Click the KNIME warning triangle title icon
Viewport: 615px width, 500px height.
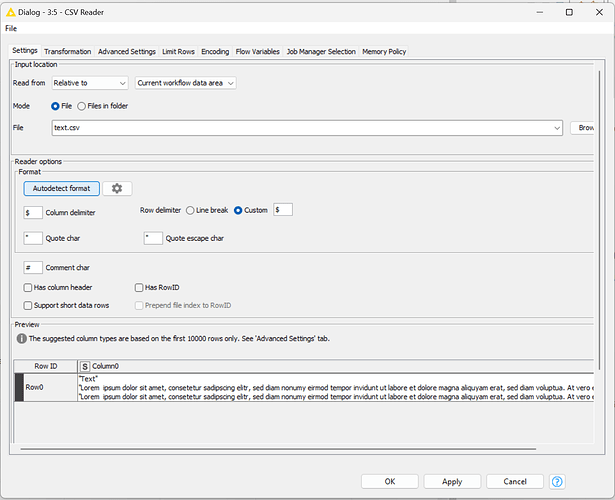(x=11, y=12)
